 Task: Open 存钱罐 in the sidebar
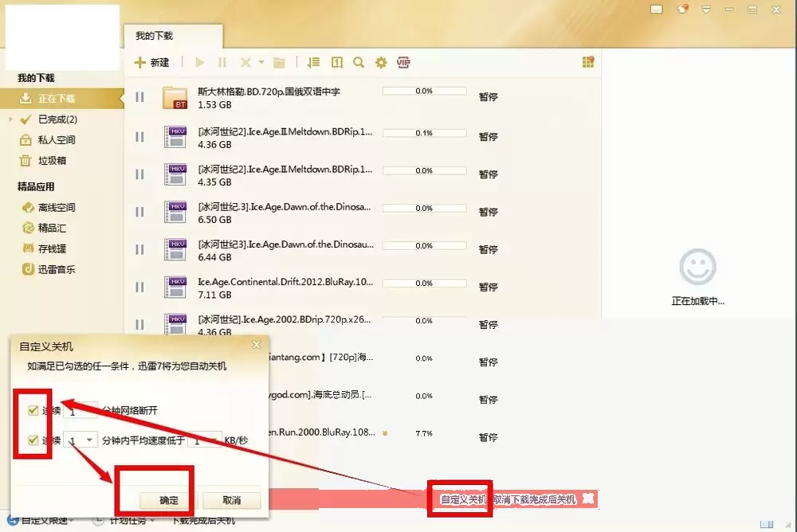44,248
